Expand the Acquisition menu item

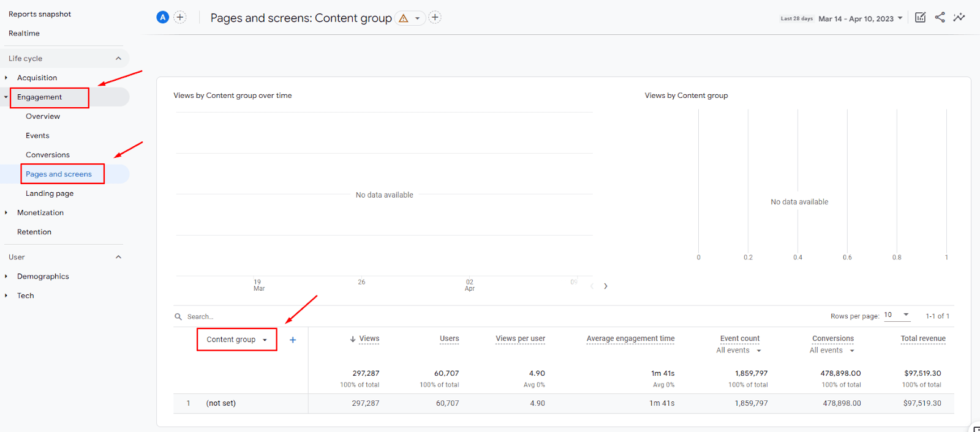(x=37, y=78)
